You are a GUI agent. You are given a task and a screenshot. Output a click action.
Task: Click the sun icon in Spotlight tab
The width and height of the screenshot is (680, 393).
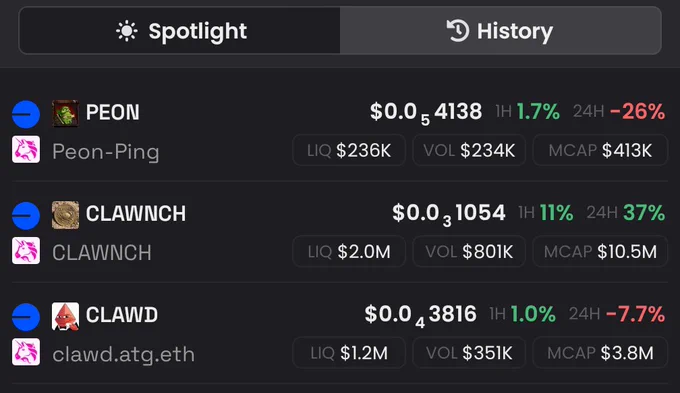pyautogui.click(x=127, y=31)
